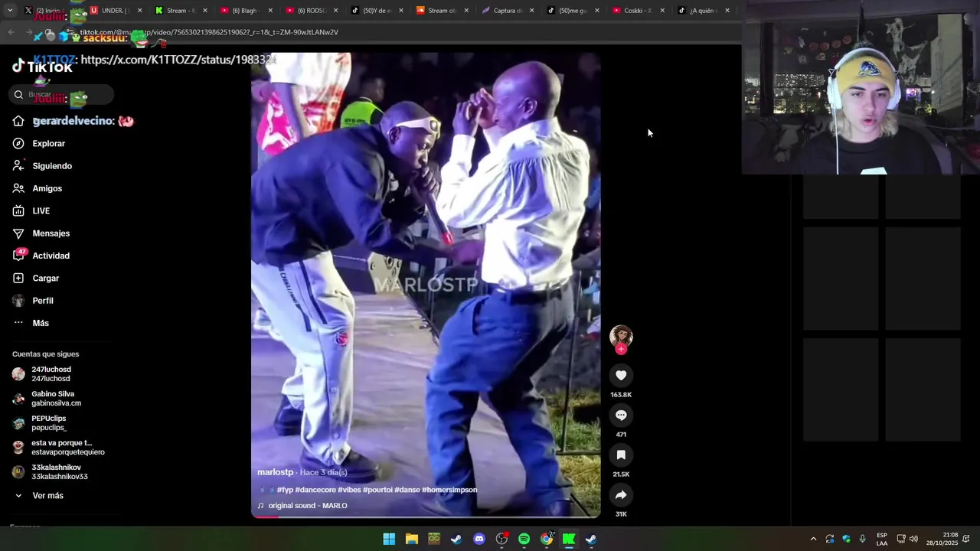This screenshot has width=980, height=551.
Task: Switch to first Stream Kick tab
Action: tap(180, 11)
